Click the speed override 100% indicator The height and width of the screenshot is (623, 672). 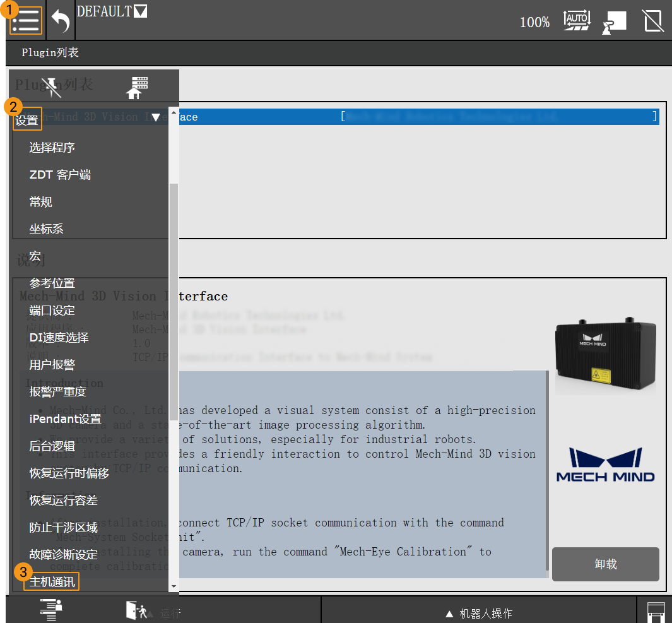click(534, 23)
